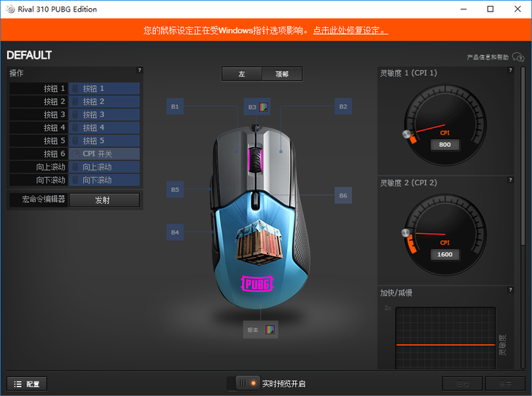Open the logo (标志) color swatch
Screen dimensions: 532x396
tap(270, 330)
